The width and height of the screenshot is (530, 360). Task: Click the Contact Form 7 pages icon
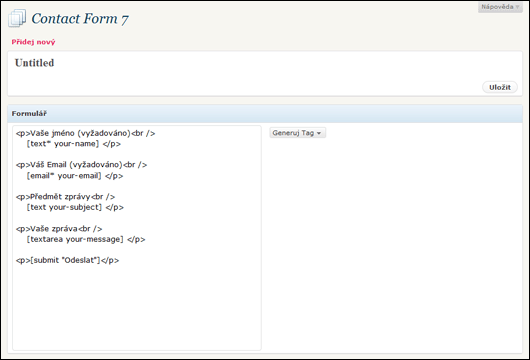17,18
